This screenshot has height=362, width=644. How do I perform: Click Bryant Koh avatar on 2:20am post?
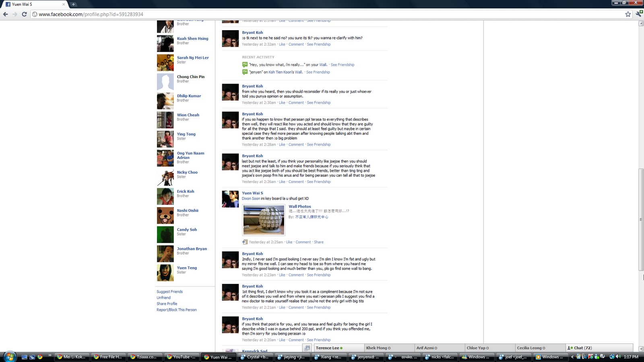(230, 325)
